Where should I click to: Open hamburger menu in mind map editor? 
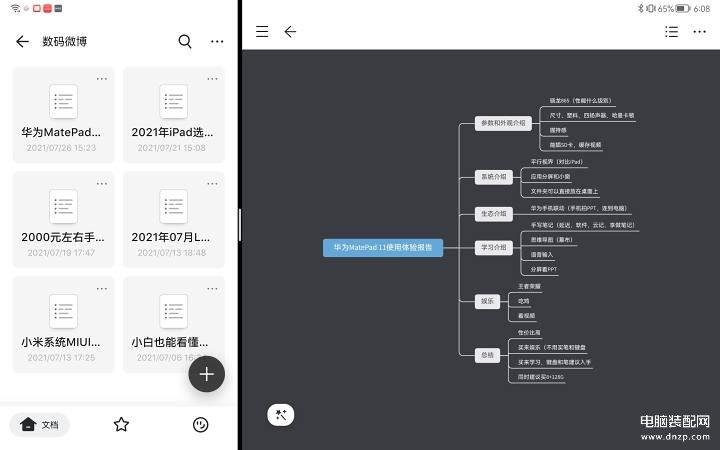262,31
